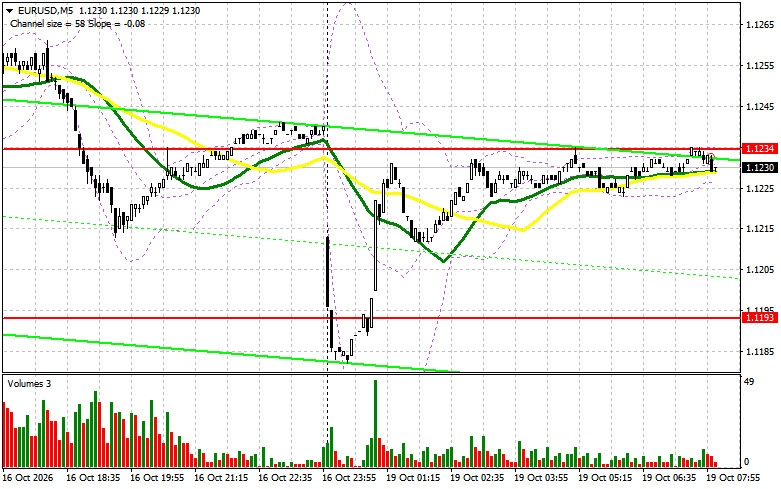Select the 19 Oct 03:55 time label

click(541, 478)
